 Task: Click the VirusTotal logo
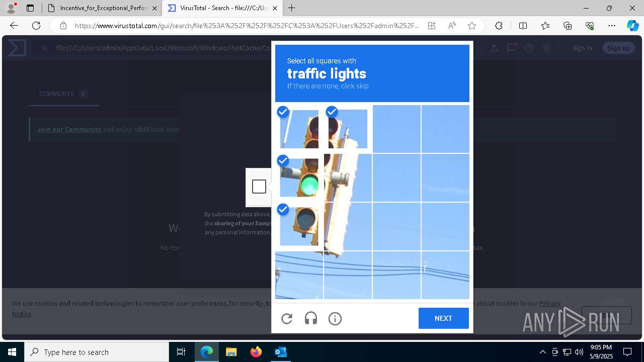pos(16,48)
